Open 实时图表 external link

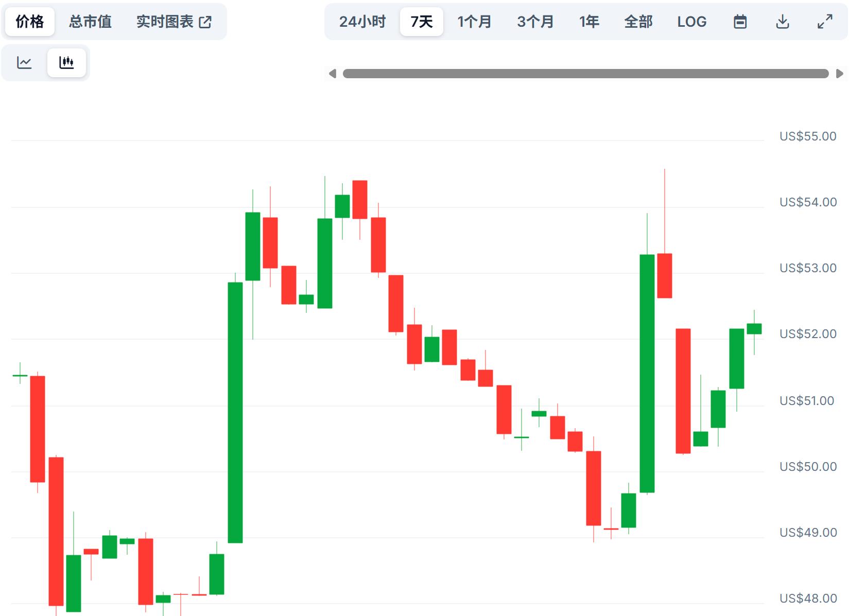[174, 22]
